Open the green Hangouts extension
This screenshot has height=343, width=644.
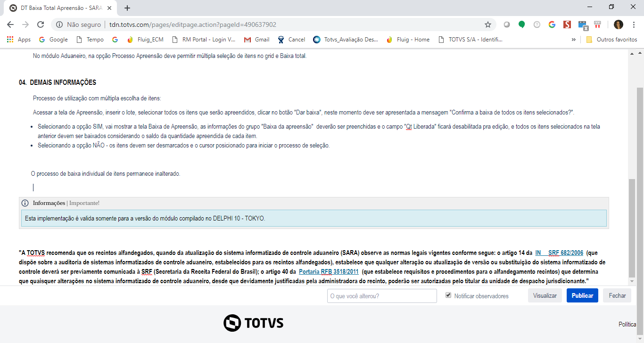point(522,24)
